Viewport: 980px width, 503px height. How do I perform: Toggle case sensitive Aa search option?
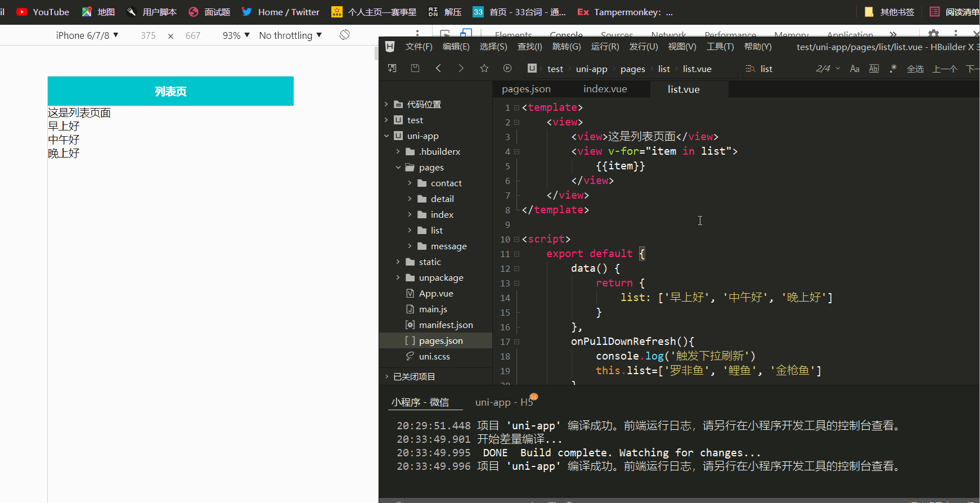pyautogui.click(x=855, y=69)
